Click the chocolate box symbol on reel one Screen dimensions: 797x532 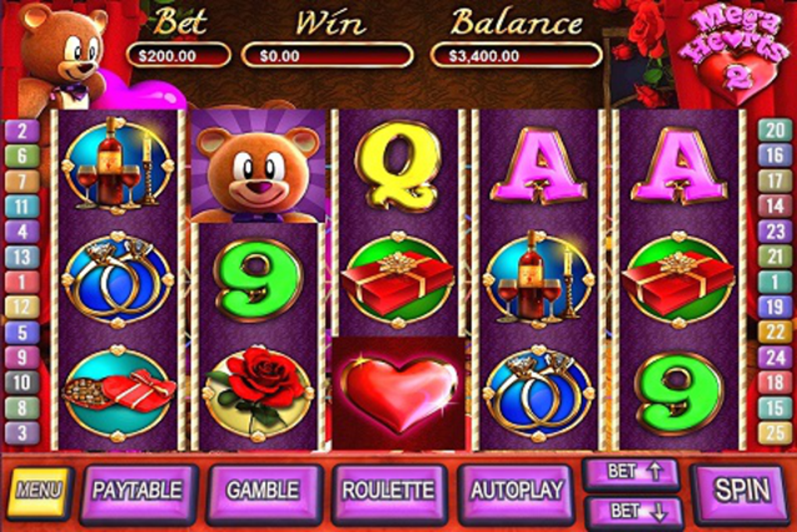pyautogui.click(x=119, y=393)
